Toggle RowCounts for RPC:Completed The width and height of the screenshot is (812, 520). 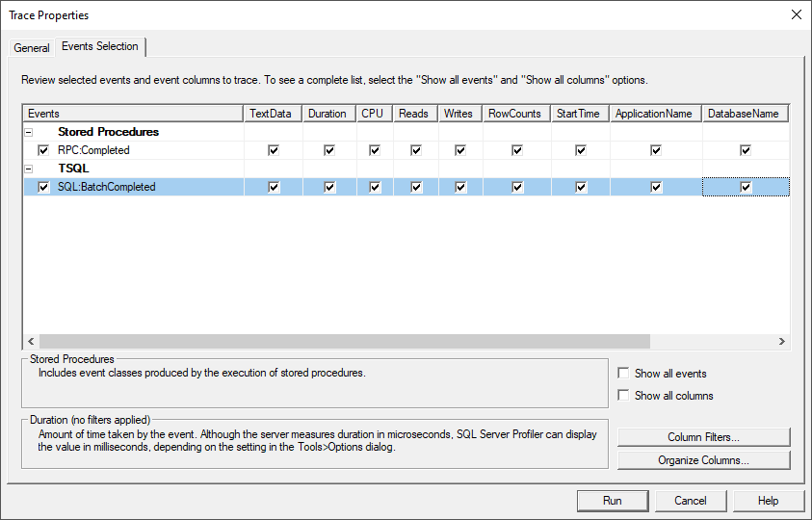(517, 150)
